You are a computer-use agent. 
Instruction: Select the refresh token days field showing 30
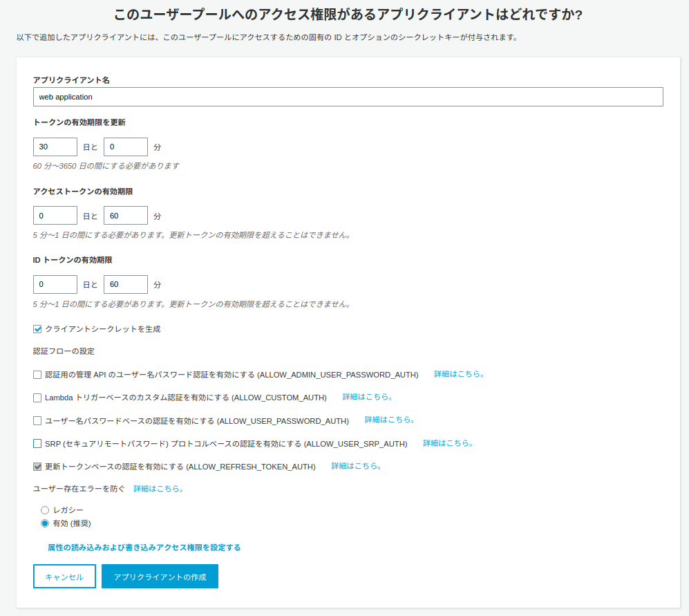pyautogui.click(x=55, y=147)
